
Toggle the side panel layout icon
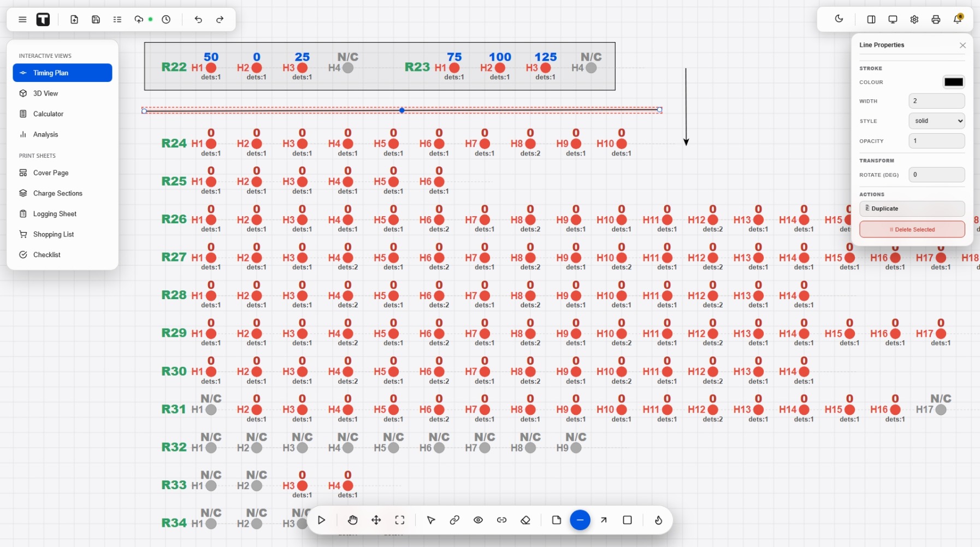tap(871, 20)
